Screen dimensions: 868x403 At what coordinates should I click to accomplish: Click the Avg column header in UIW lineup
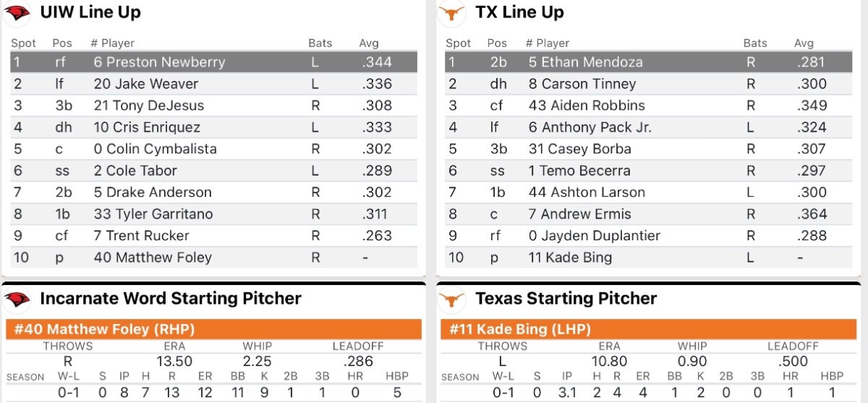369,43
